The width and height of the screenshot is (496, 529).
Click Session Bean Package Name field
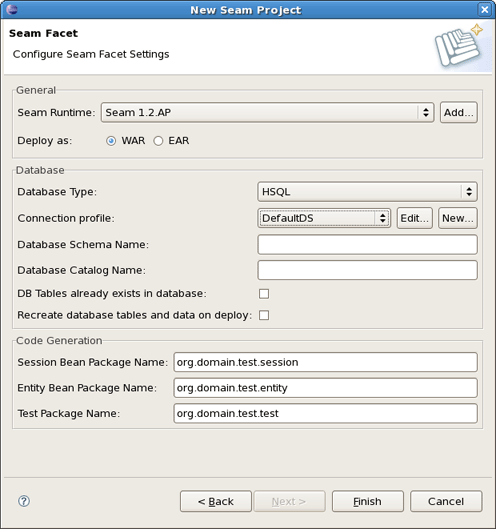326,362
